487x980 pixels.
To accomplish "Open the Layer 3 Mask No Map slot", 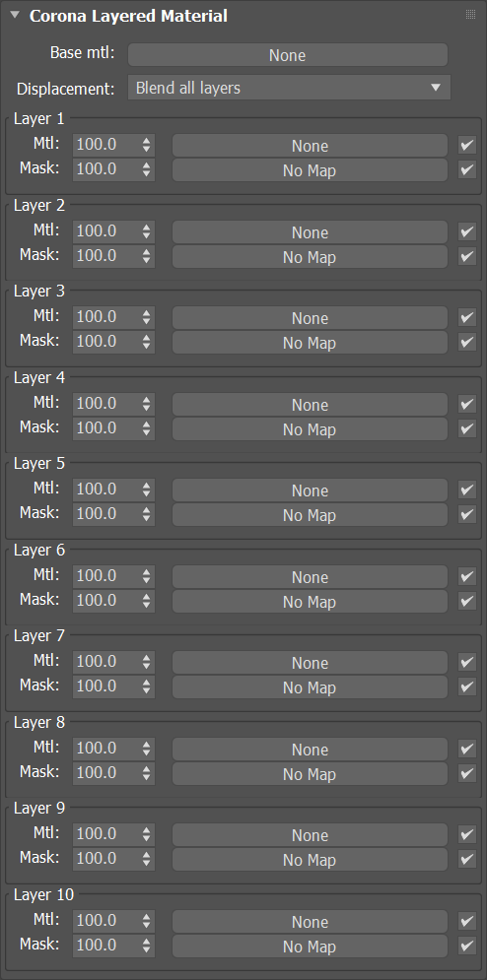I will 310,343.
